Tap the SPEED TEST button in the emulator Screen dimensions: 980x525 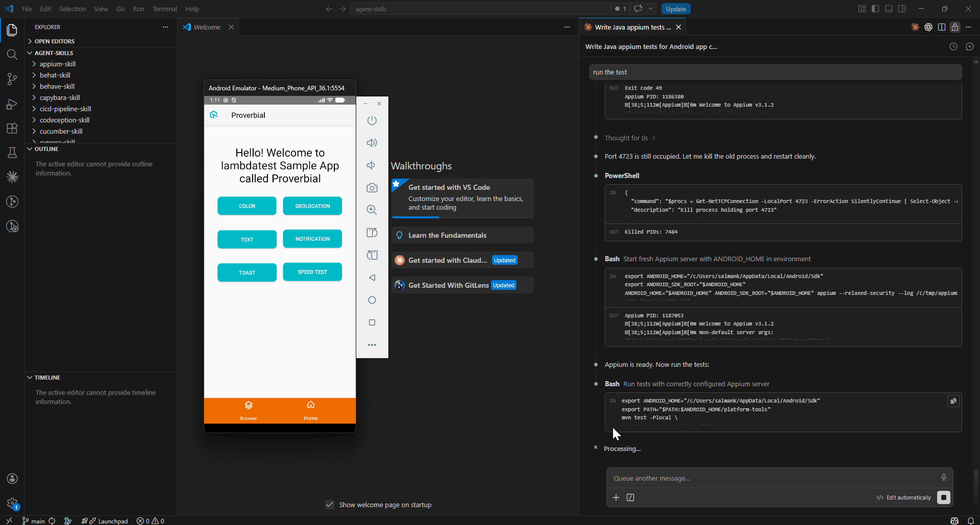tap(312, 272)
